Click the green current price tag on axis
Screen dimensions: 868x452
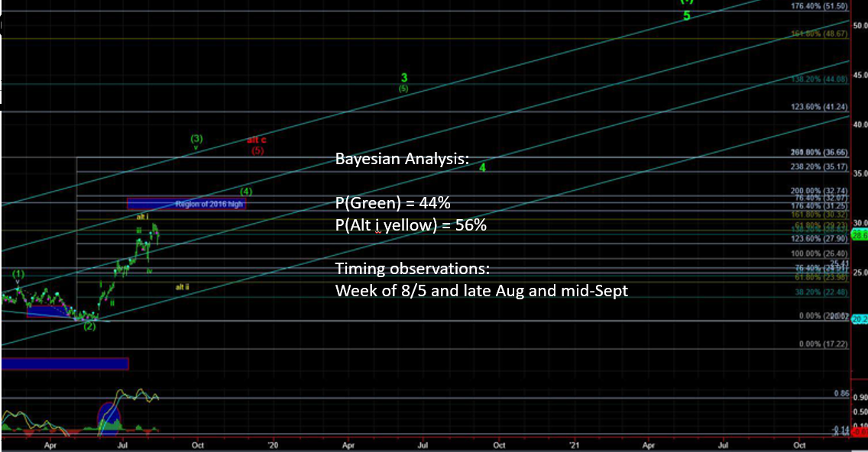860,236
